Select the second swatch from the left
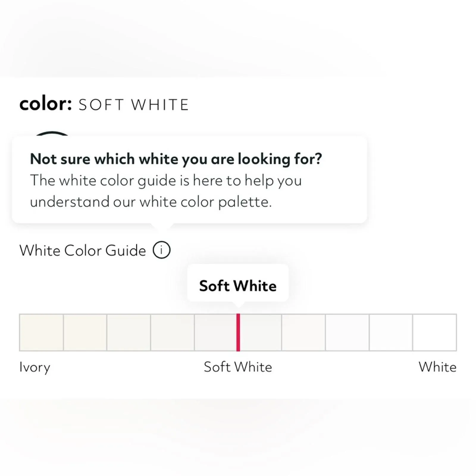Screen dimensions: 476x476 point(85,332)
